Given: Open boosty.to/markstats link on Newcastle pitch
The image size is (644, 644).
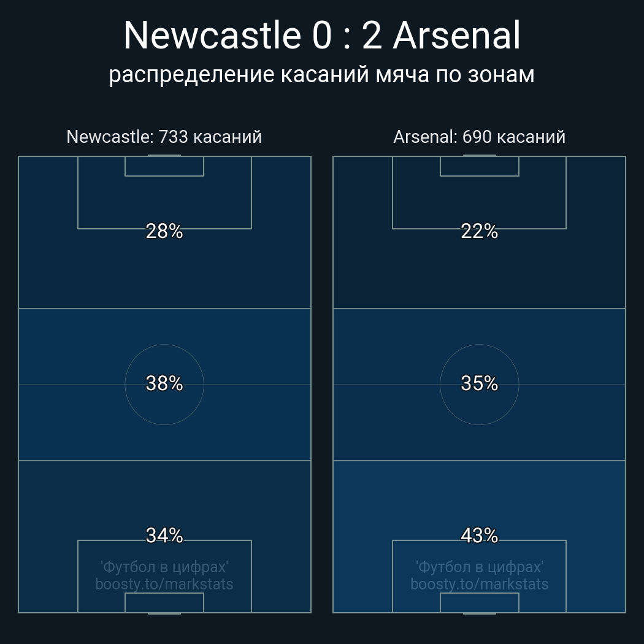Looking at the screenshot, I should (164, 584).
